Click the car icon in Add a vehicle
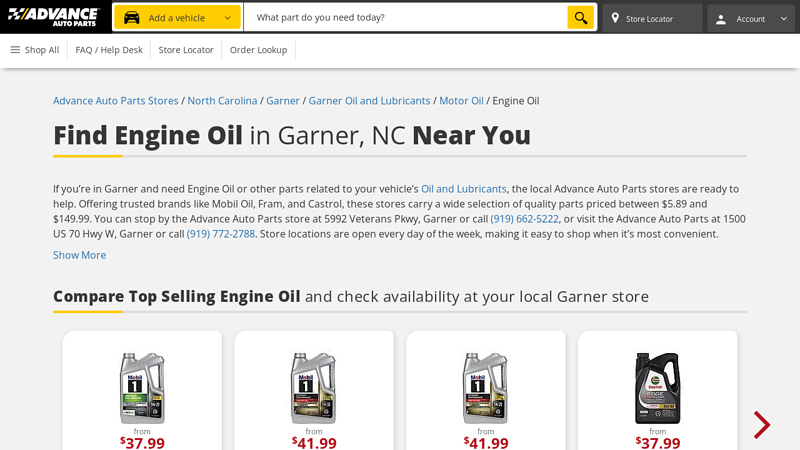This screenshot has height=450, width=800. pyautogui.click(x=132, y=18)
